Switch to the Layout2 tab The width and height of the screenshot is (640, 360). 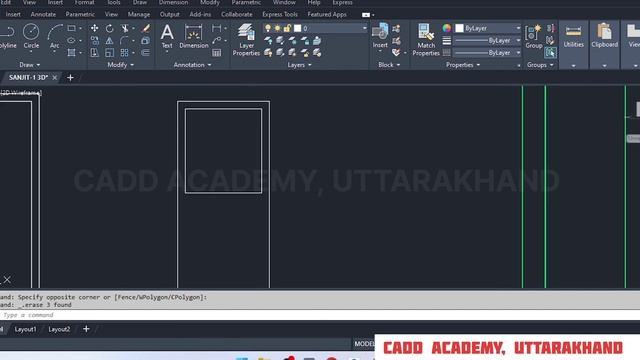tap(59, 329)
